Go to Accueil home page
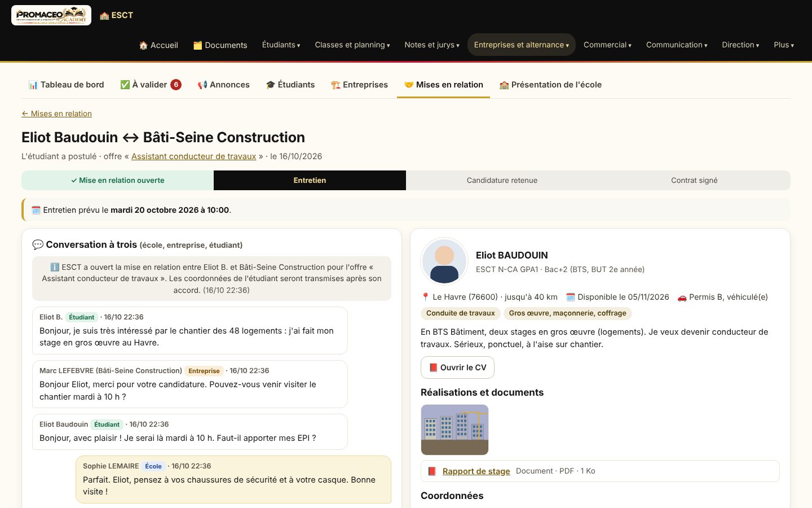This screenshot has height=508, width=812. click(158, 45)
